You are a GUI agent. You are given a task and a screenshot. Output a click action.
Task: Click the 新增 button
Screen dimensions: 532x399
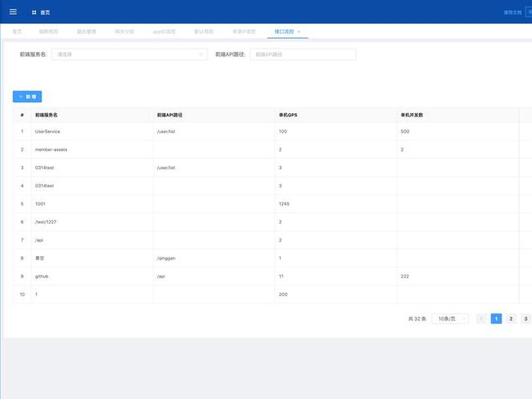pyautogui.click(x=27, y=96)
